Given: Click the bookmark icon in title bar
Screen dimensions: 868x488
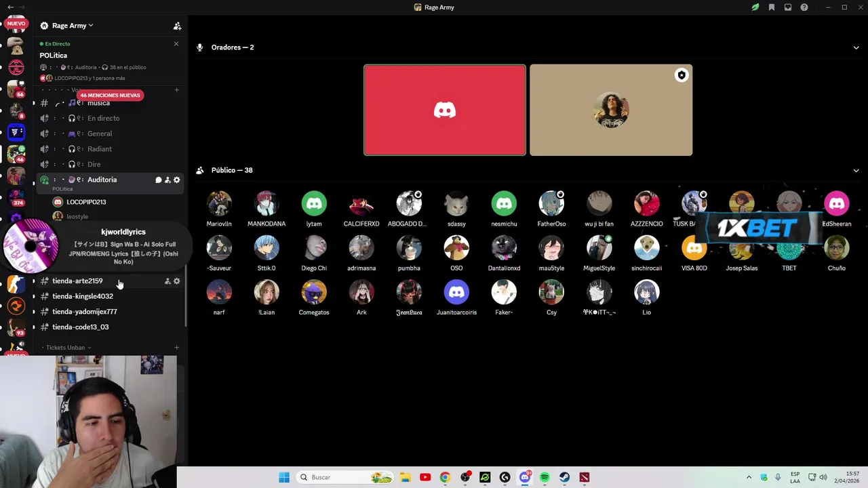Looking at the screenshot, I should (x=771, y=7).
